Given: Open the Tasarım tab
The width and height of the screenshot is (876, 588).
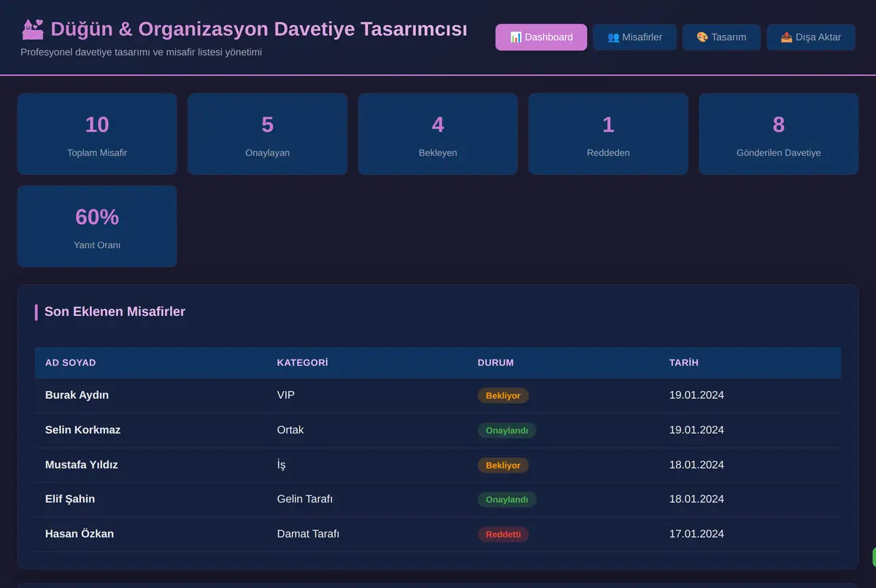Looking at the screenshot, I should (721, 37).
